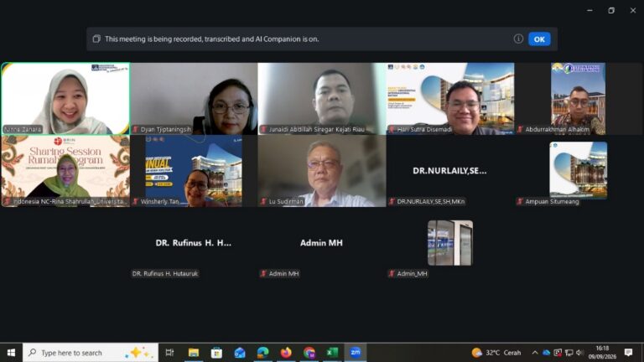644x362 pixels.
Task: Open Microsoft Edge from the taskbar
Action: click(x=262, y=353)
